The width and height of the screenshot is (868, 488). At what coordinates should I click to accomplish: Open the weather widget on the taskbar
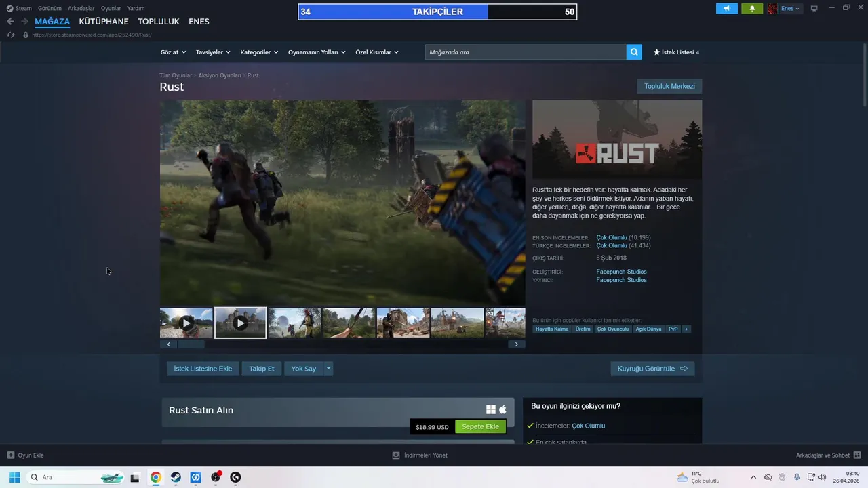[x=698, y=477]
